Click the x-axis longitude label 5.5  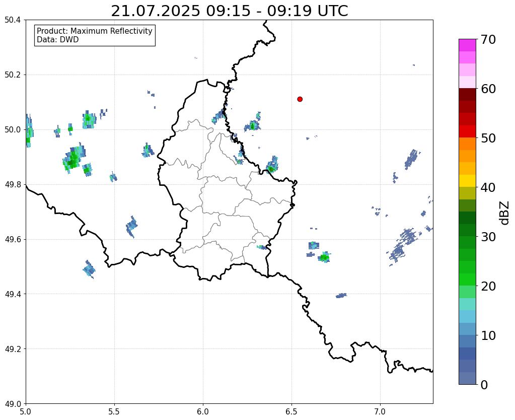114,412
